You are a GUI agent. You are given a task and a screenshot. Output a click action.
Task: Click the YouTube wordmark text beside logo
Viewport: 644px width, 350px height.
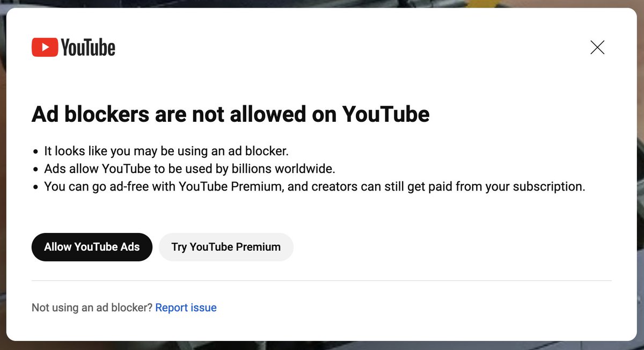click(x=88, y=47)
